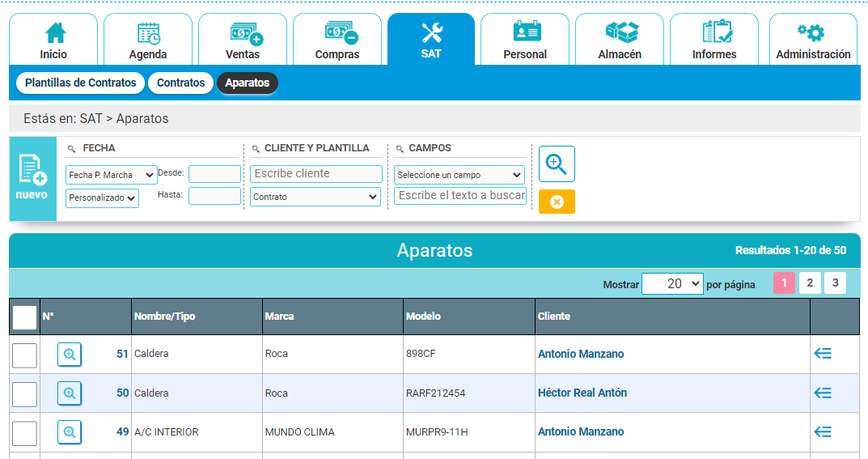This screenshot has height=459, width=868.
Task: Open client Antonio Manzano in row 49
Action: click(x=581, y=431)
